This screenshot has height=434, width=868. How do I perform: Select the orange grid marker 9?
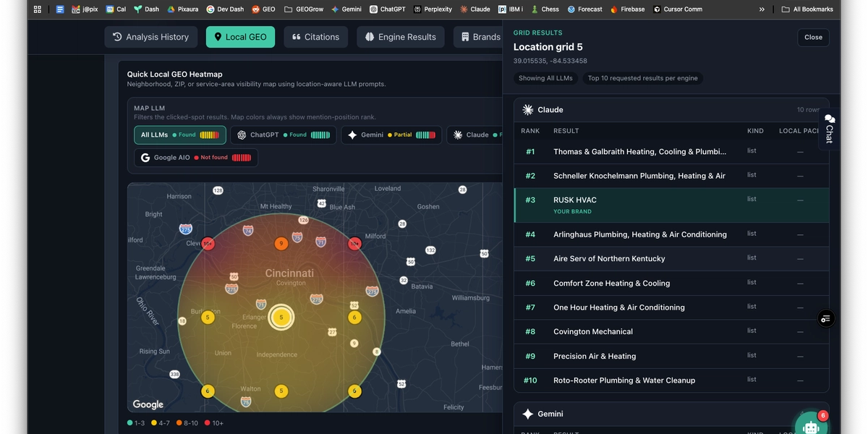281,244
